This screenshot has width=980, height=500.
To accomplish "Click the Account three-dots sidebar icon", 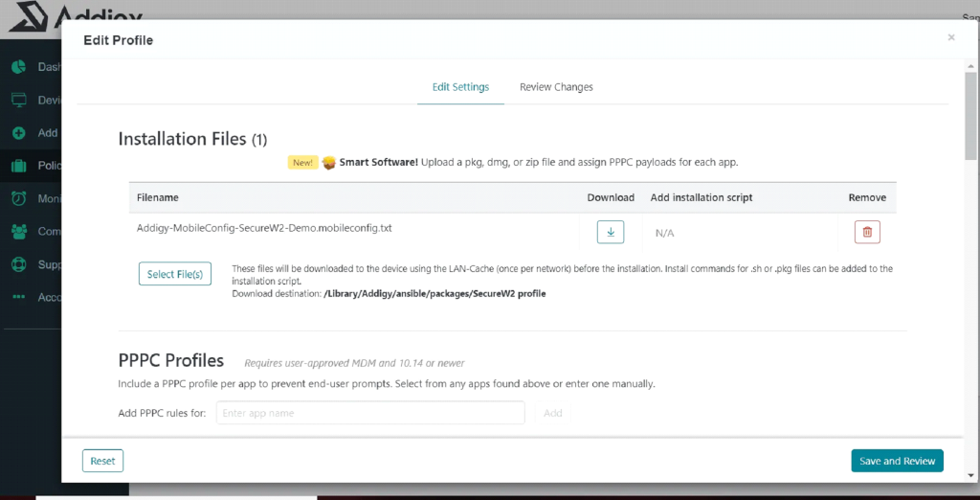I will [18, 297].
